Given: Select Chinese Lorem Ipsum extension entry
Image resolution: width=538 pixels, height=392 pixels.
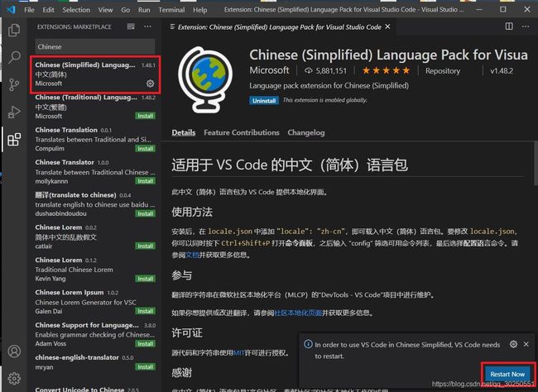Looking at the screenshot, I should click(95, 302).
